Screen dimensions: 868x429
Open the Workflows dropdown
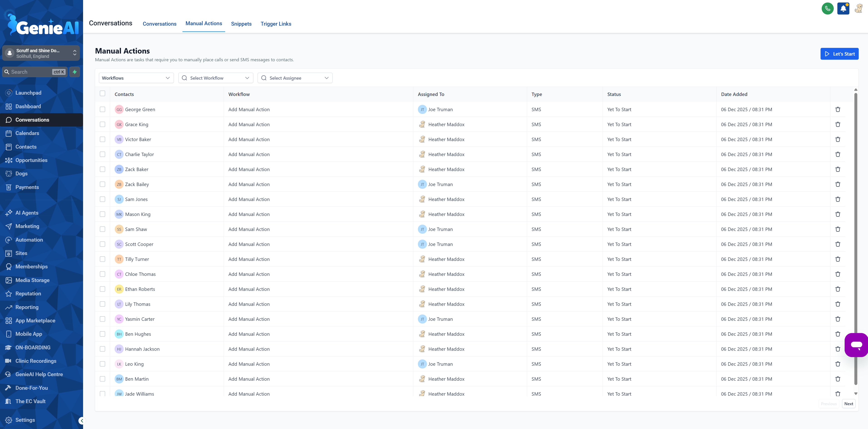tap(136, 78)
